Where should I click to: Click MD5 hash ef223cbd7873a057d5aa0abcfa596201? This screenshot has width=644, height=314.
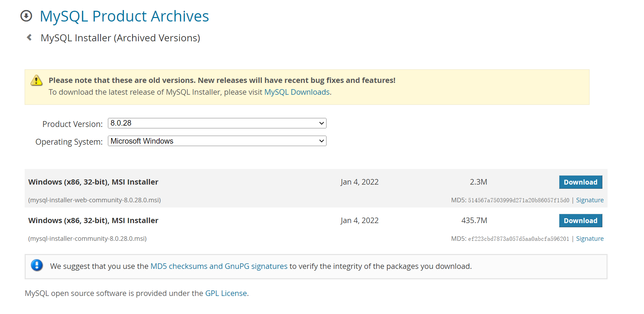point(519,239)
